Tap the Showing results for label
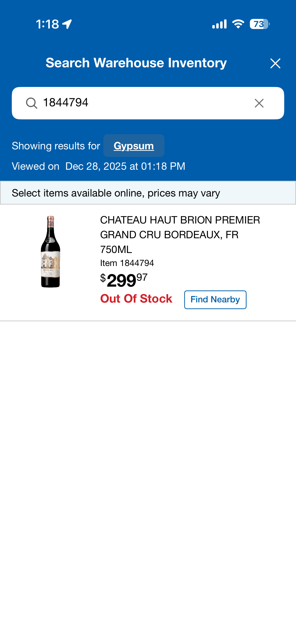Image resolution: width=296 pixels, height=644 pixels. (56, 146)
